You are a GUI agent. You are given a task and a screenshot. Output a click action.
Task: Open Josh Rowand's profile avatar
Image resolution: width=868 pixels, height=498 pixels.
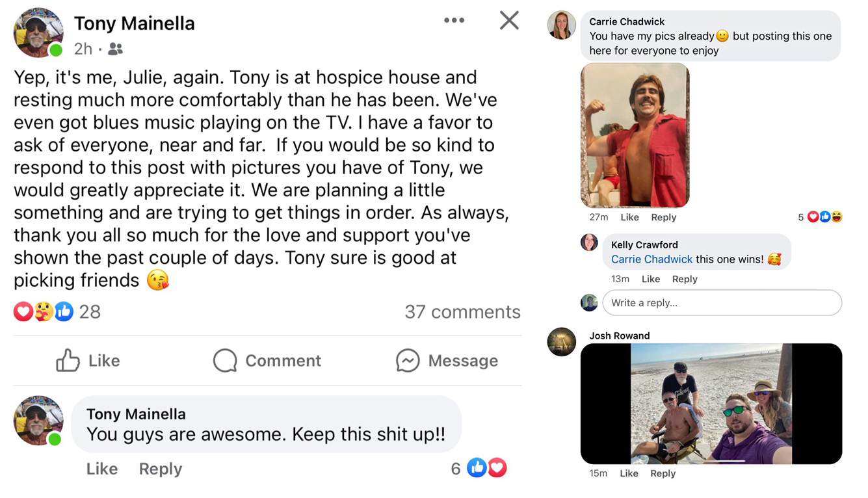(562, 342)
